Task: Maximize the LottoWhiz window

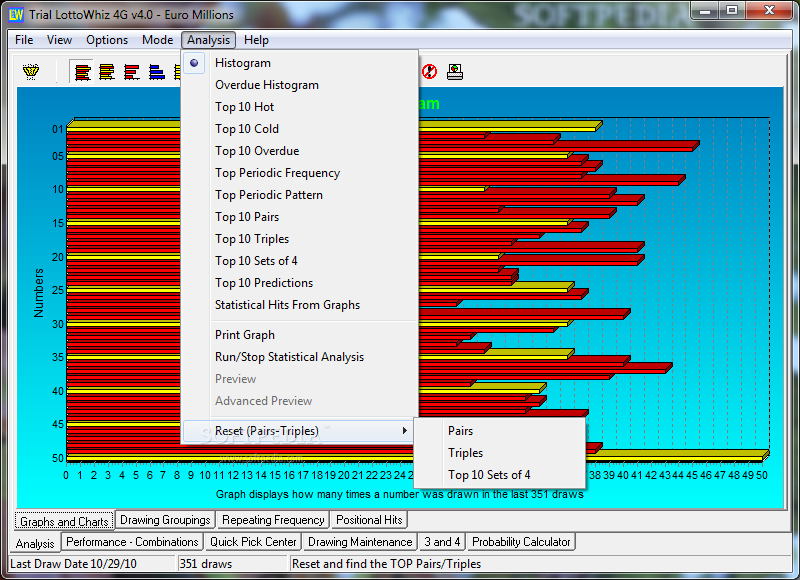Action: click(732, 11)
